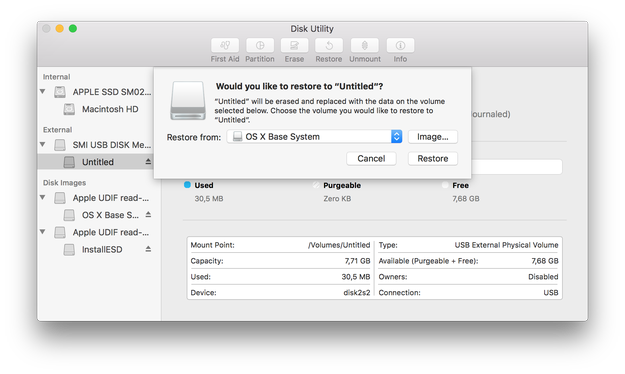Click the Owners Disabled value
625x374 pixels.
pyautogui.click(x=543, y=277)
